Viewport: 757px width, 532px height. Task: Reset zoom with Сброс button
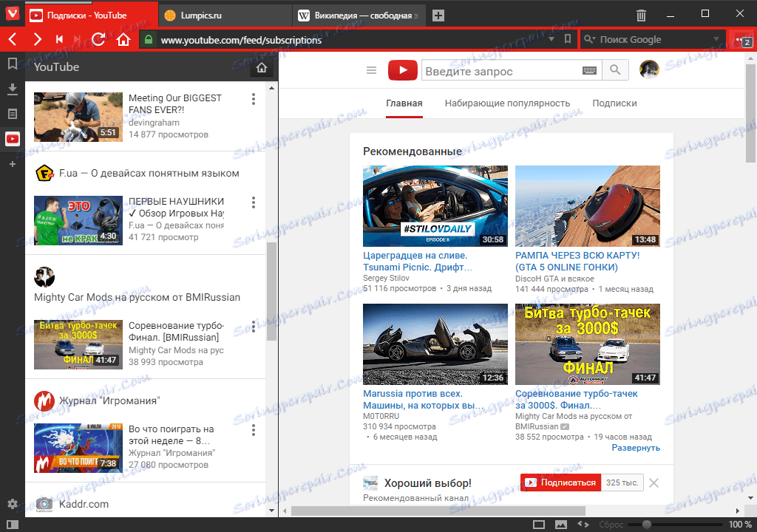coord(611,525)
